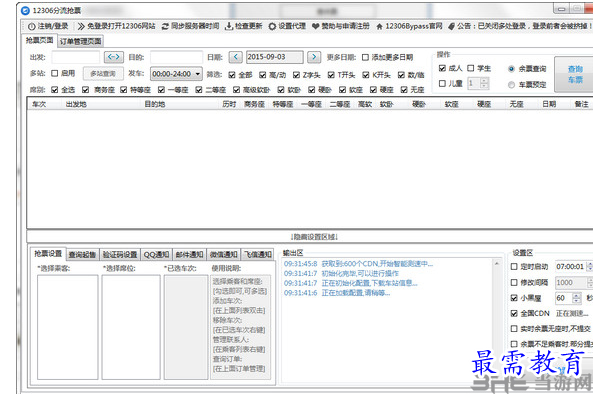Uncheck the 商务座 seat checkbox
This screenshot has height=394, width=593.
(85, 90)
